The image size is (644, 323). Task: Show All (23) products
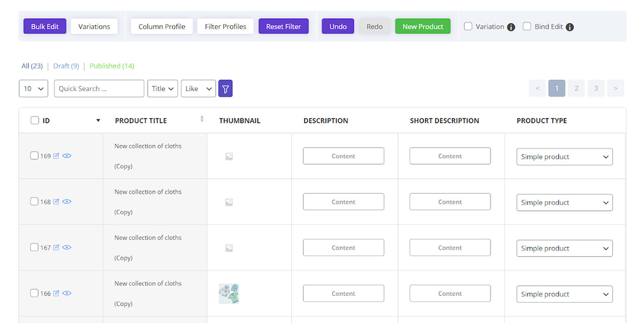click(32, 66)
